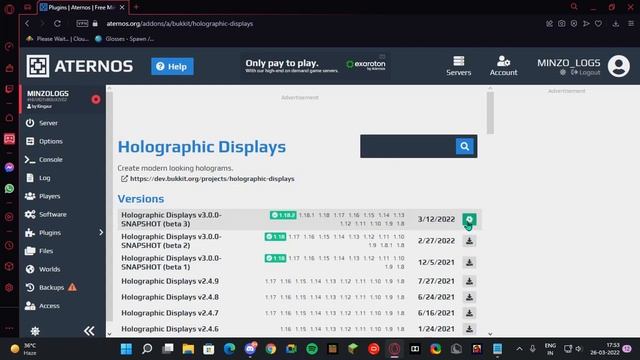Click the Backups warning triangle icon
640x360 pixels.
(x=73, y=287)
